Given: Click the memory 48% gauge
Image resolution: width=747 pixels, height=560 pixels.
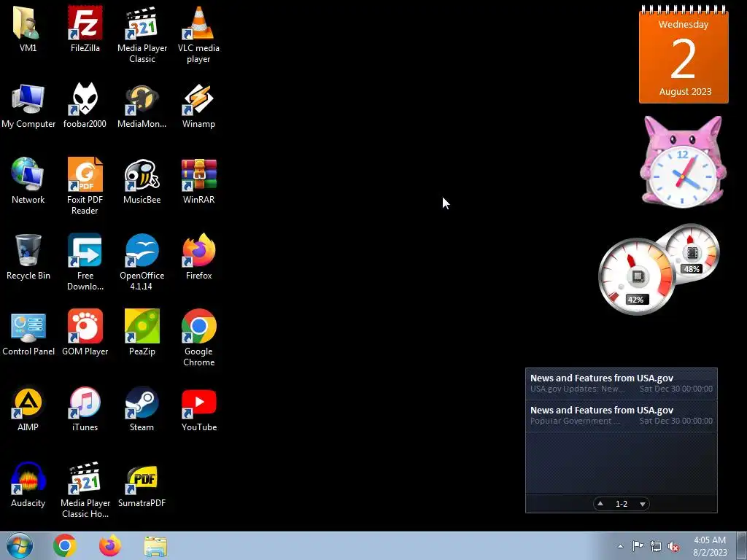Looking at the screenshot, I should tap(692, 252).
